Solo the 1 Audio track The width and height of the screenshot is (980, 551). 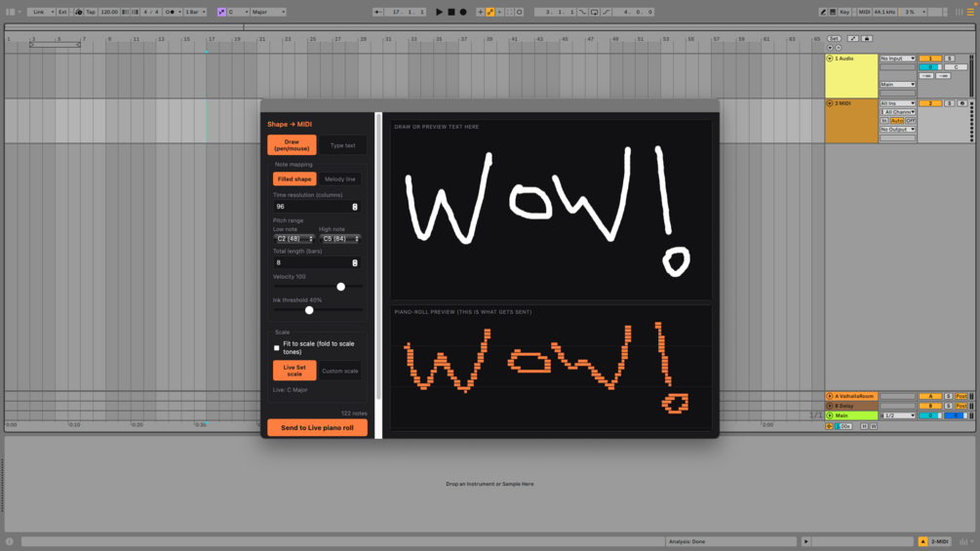(950, 59)
